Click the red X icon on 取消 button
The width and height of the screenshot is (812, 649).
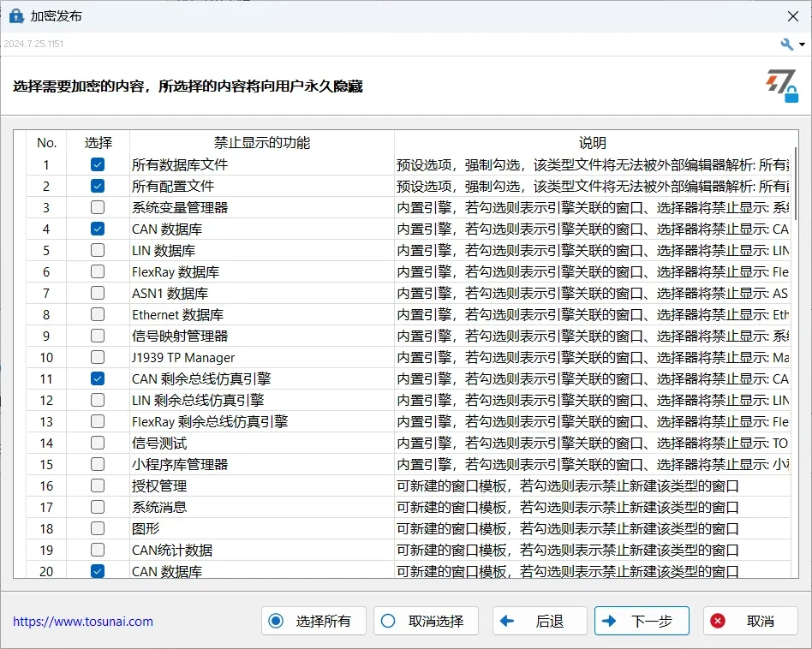point(717,621)
